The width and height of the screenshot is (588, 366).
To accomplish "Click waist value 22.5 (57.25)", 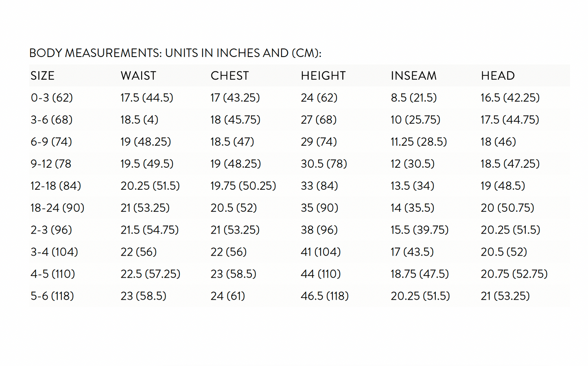I will pos(150,274).
